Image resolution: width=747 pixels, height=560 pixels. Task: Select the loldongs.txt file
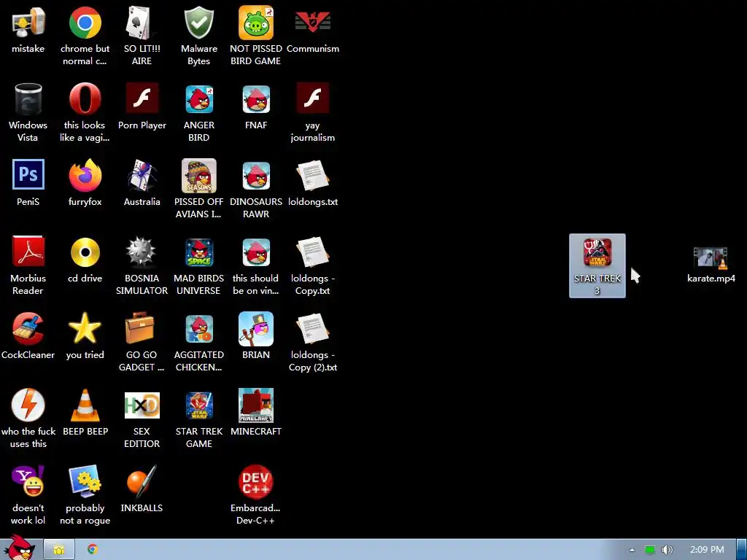[312, 176]
